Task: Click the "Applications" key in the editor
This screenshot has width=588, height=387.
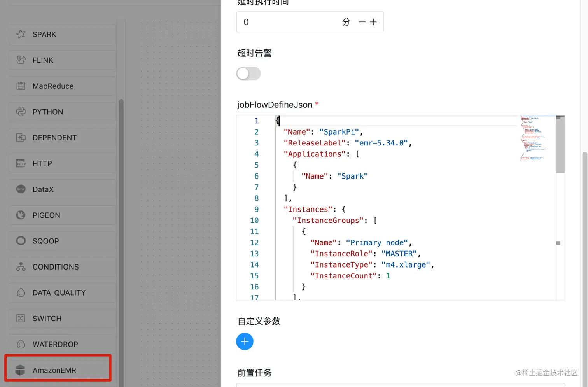Action: pyautogui.click(x=315, y=154)
